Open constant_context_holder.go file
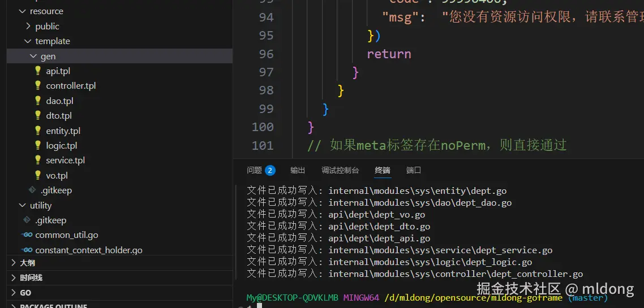 (x=89, y=250)
